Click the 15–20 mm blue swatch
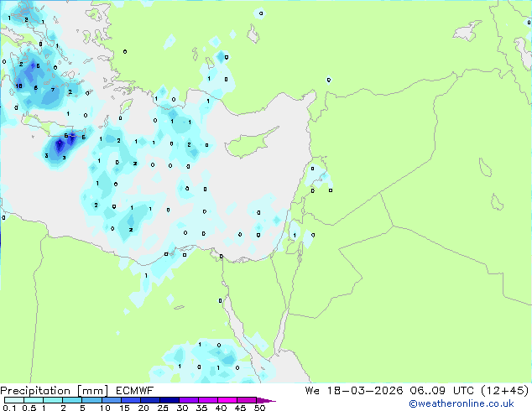The height and width of the screenshot is (411, 532). point(130,400)
